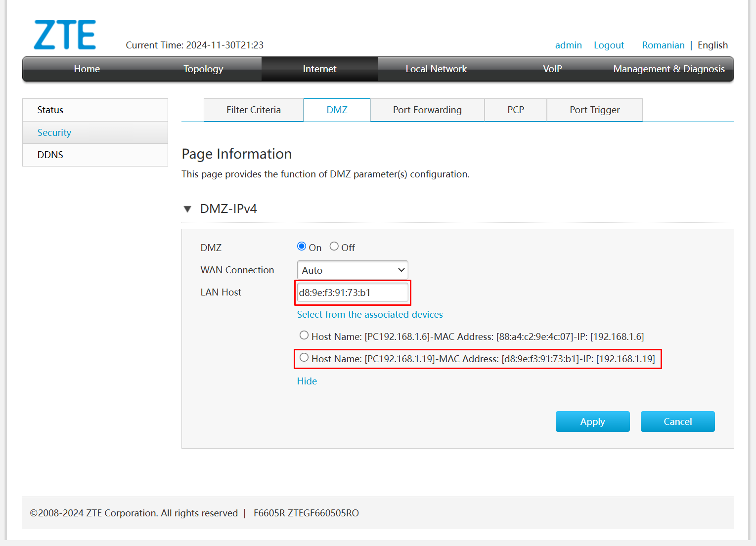Switch to the PCP tab
Screen dimensions: 756x546
515,110
